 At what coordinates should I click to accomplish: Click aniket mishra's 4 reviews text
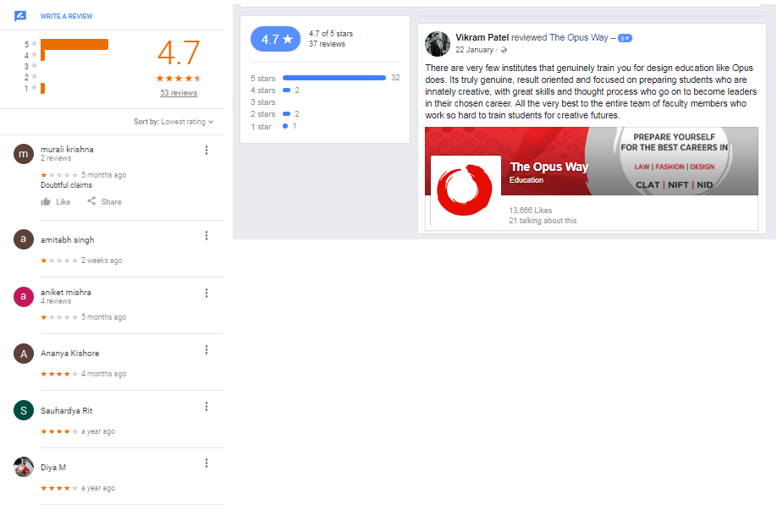pos(56,301)
